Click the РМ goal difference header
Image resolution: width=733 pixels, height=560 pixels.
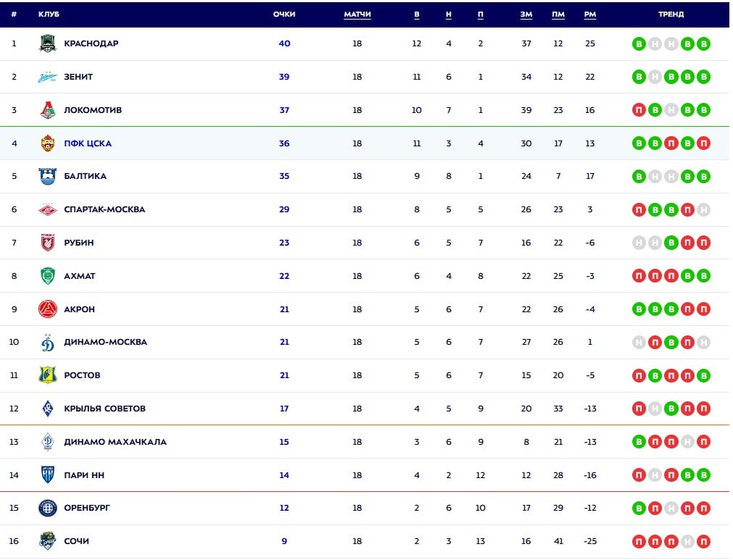pyautogui.click(x=590, y=14)
